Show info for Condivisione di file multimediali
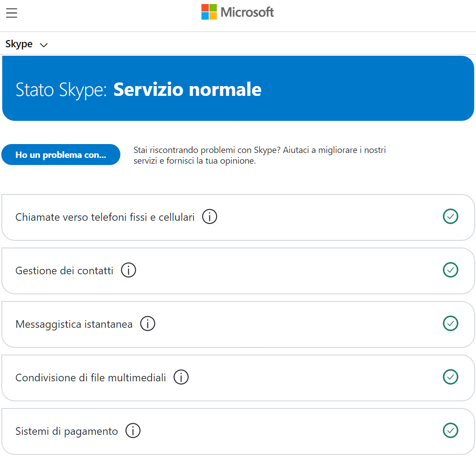Viewport: 476px width, 458px height. 181,377
